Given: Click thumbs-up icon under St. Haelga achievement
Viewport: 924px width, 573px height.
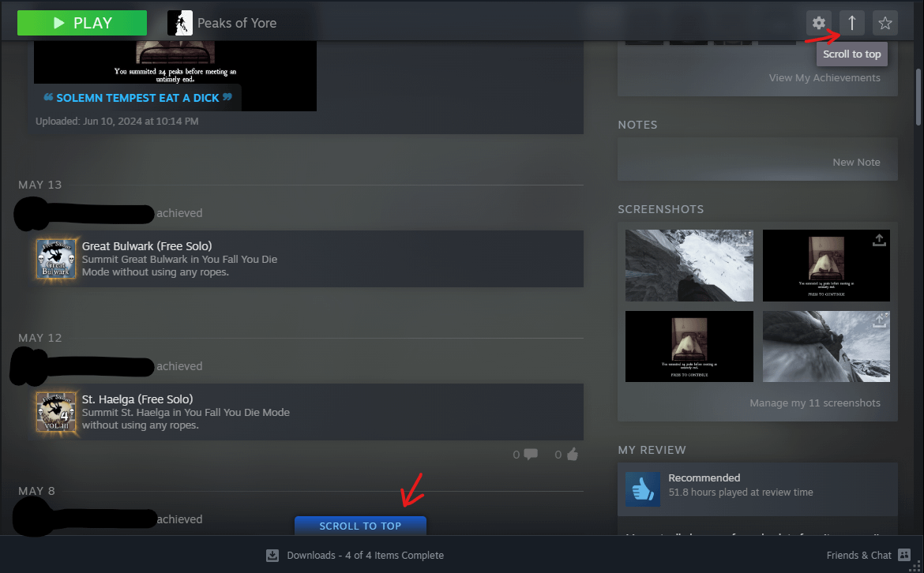Looking at the screenshot, I should (x=573, y=454).
